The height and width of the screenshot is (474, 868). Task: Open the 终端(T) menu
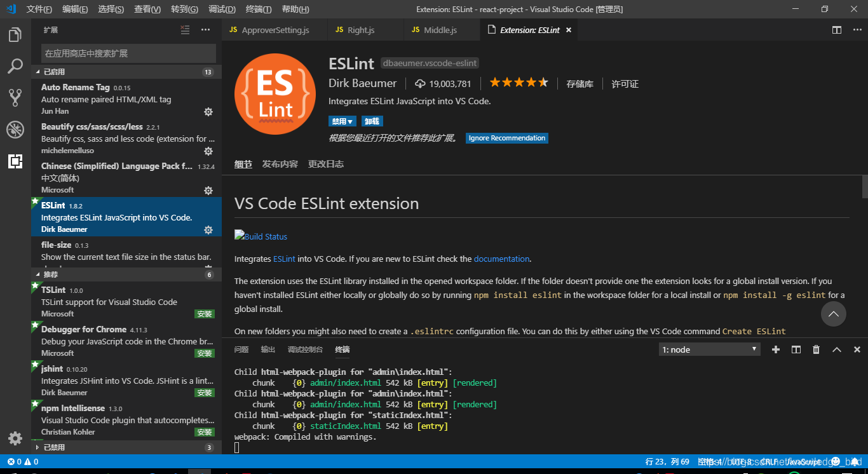pos(259,10)
